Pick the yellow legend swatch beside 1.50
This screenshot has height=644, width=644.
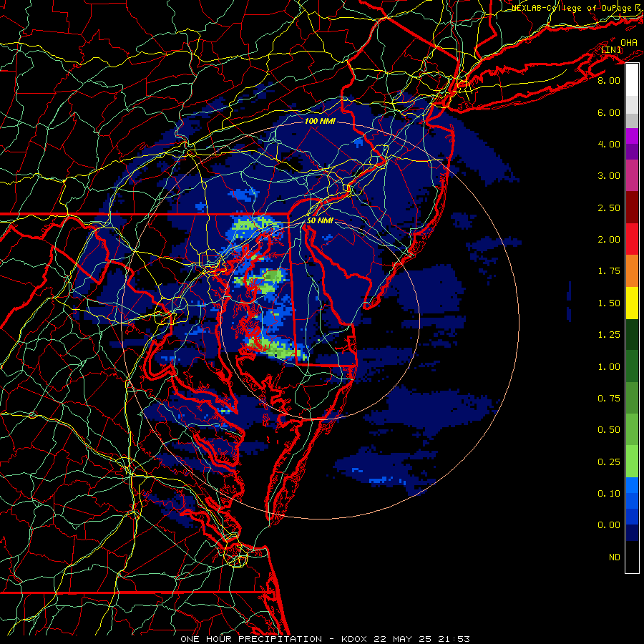click(x=632, y=303)
